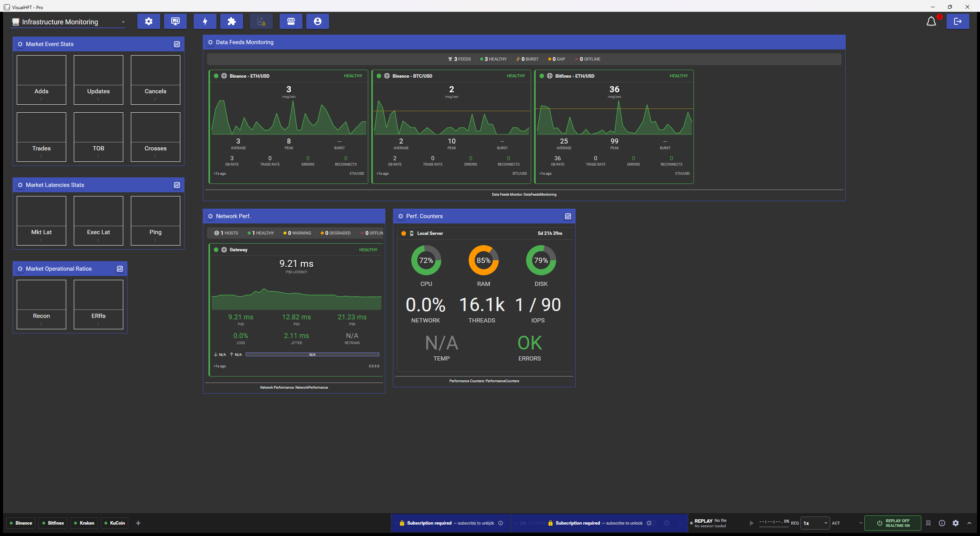Open the notifications bell
The width and height of the screenshot is (980, 536).
point(931,22)
